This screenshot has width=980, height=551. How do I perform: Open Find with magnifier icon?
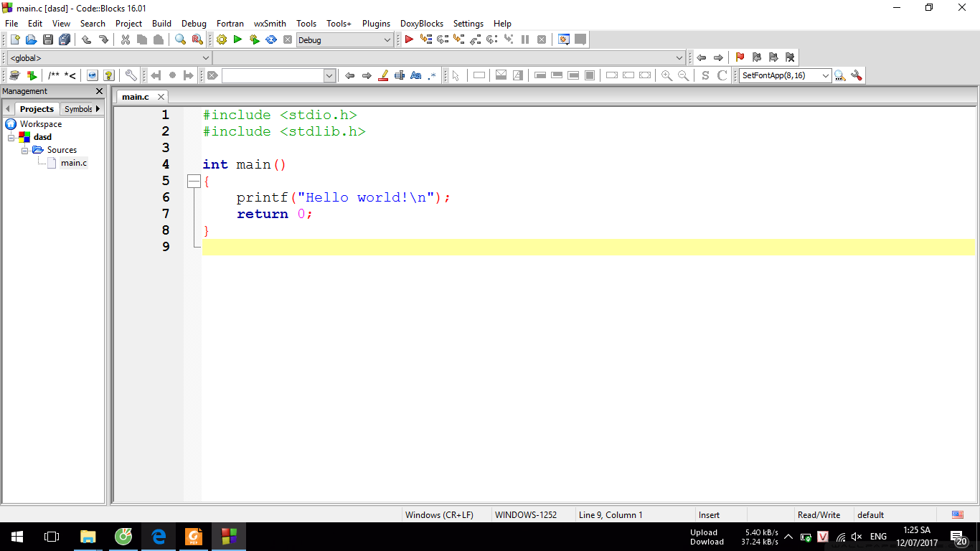point(181,39)
